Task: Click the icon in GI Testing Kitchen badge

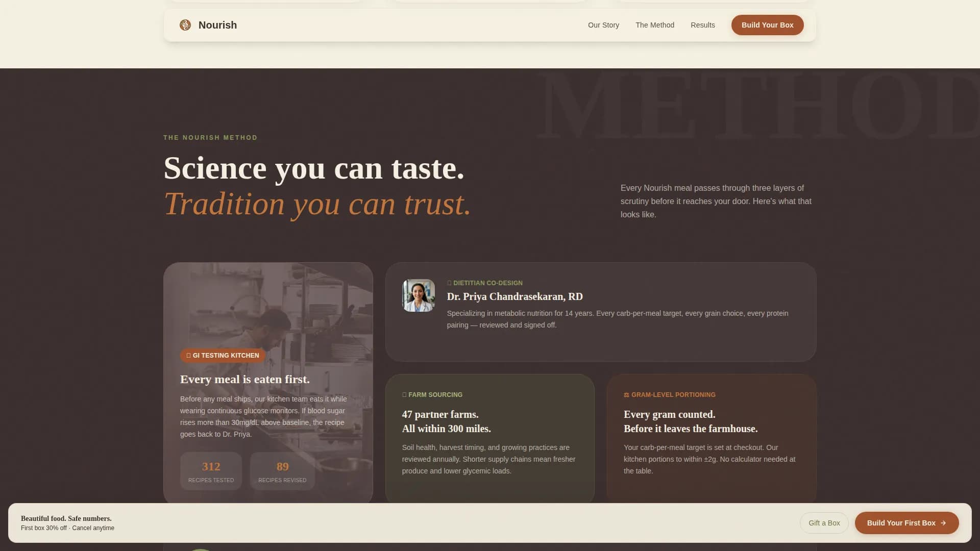Action: click(x=188, y=356)
